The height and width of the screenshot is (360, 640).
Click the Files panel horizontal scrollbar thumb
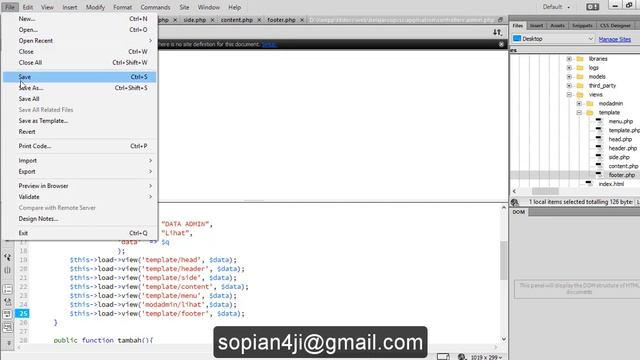[x=545, y=191]
